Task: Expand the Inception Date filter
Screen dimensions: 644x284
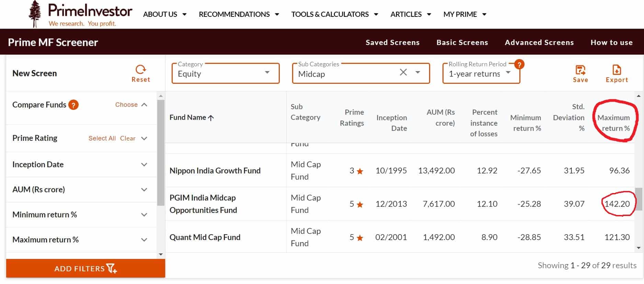Action: tap(144, 164)
